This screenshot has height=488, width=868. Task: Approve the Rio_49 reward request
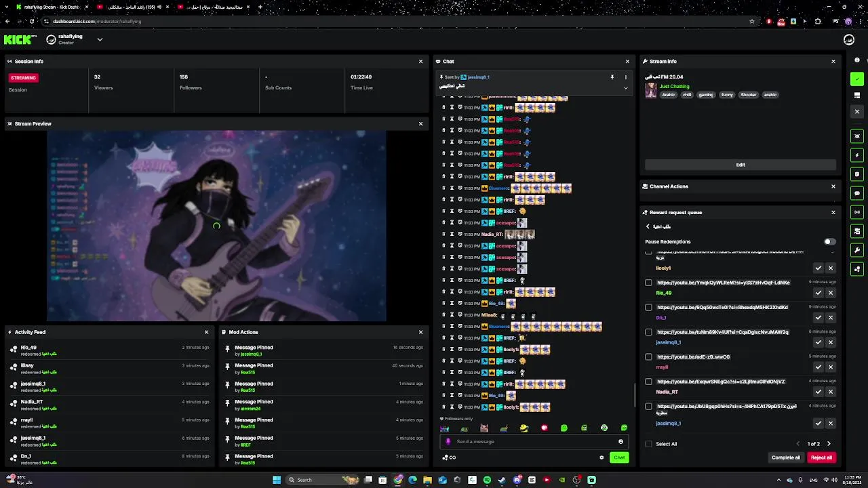[818, 293]
